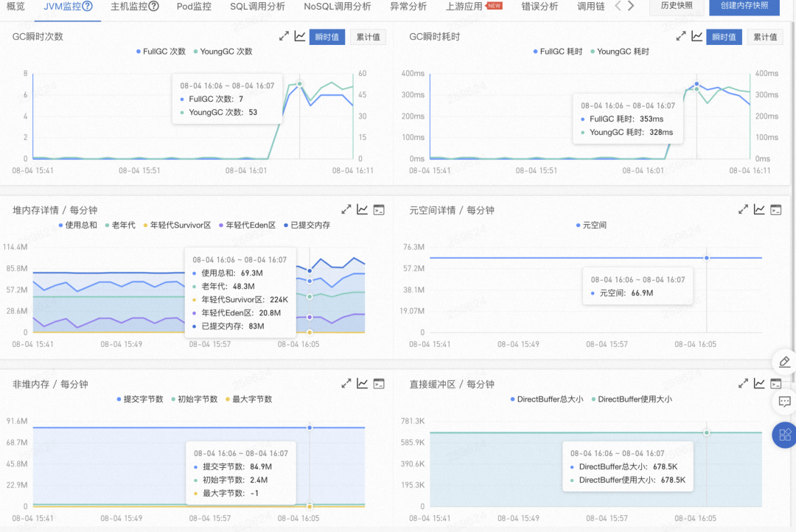Select 累计值 in GC瞬时耗时 panel
796x532 pixels.
click(x=765, y=37)
